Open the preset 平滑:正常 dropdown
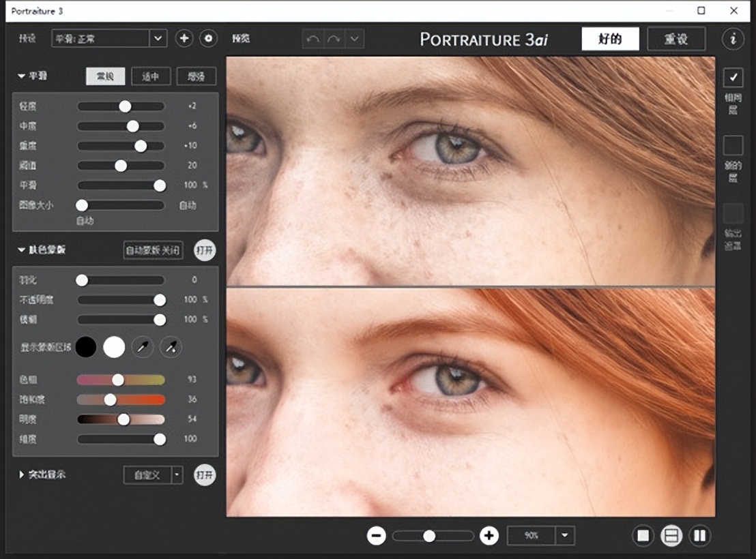The width and height of the screenshot is (756, 559). (158, 38)
